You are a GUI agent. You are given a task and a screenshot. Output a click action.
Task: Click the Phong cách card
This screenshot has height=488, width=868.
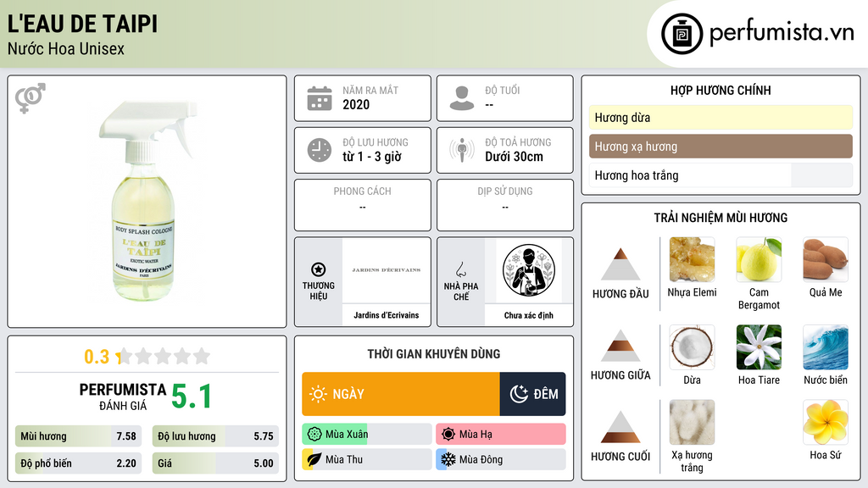tap(363, 205)
